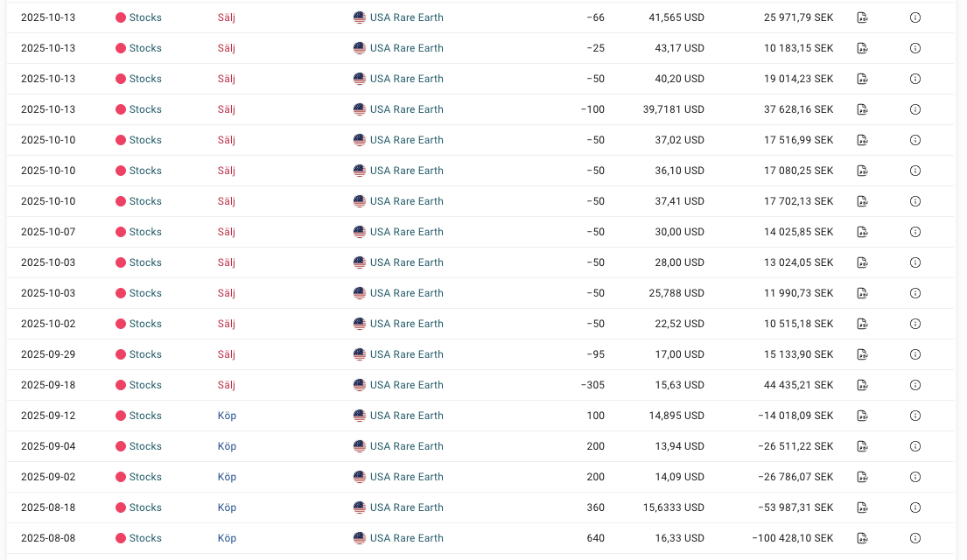The width and height of the screenshot is (967, 560).
Task: Open PDF note for 2025-08-08 purchase
Action: coord(862,538)
